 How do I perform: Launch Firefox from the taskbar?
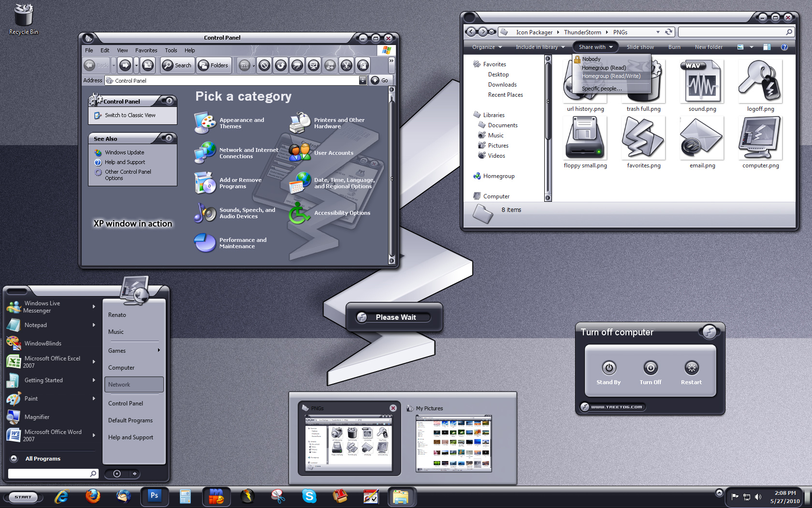(93, 496)
